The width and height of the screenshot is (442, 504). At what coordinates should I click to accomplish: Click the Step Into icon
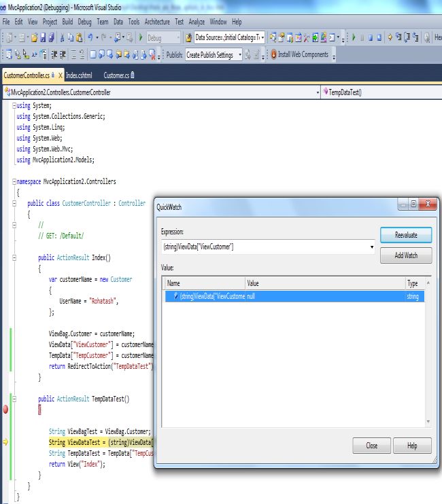399,37
